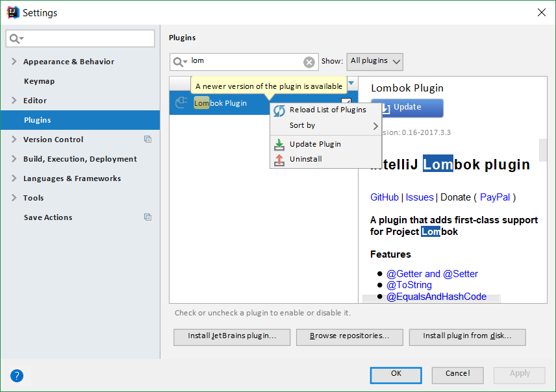This screenshot has height=392, width=556.
Task: Expand the Languages & Frameworks section
Action: click(14, 178)
